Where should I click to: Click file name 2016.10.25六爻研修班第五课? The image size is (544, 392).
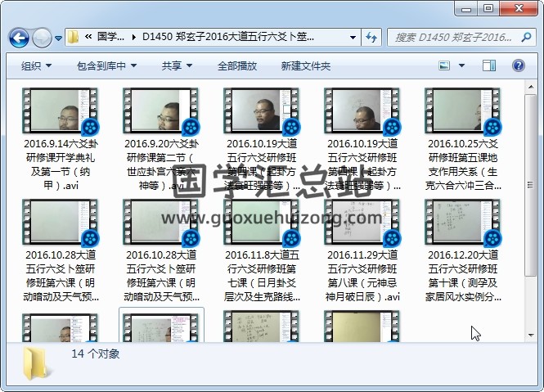click(463, 164)
